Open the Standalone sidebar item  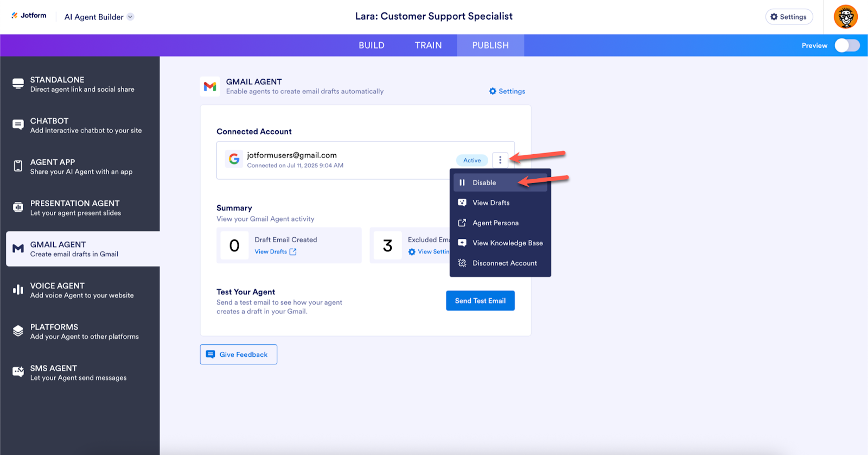[x=81, y=84]
